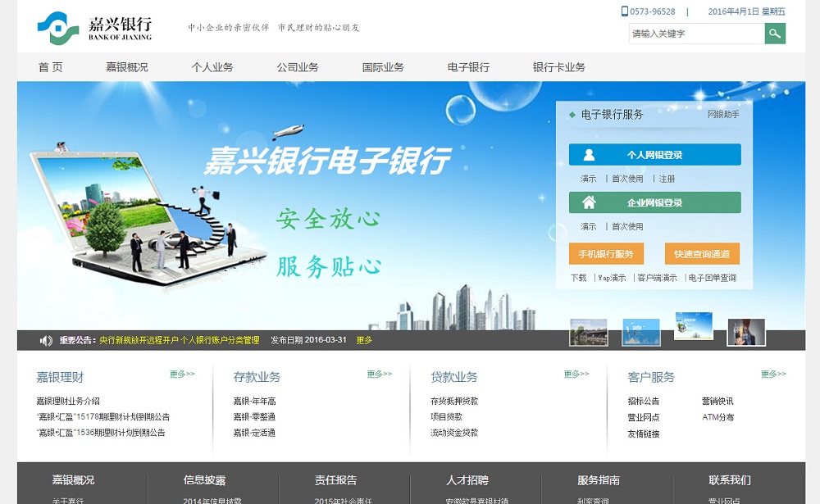Open the 存货抵押贷款 loan link
820x504 pixels.
(454, 401)
